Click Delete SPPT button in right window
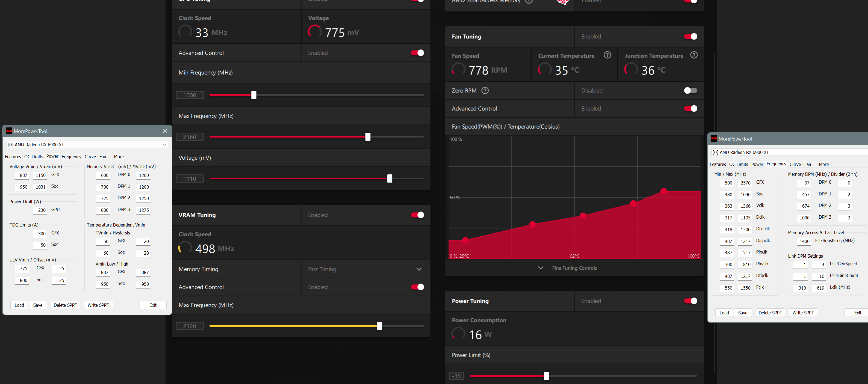This screenshot has height=384, width=868. click(770, 312)
